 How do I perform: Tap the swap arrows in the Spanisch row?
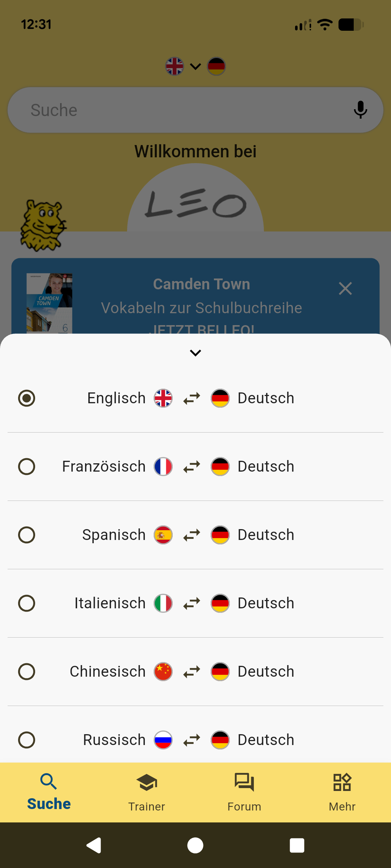pyautogui.click(x=192, y=535)
